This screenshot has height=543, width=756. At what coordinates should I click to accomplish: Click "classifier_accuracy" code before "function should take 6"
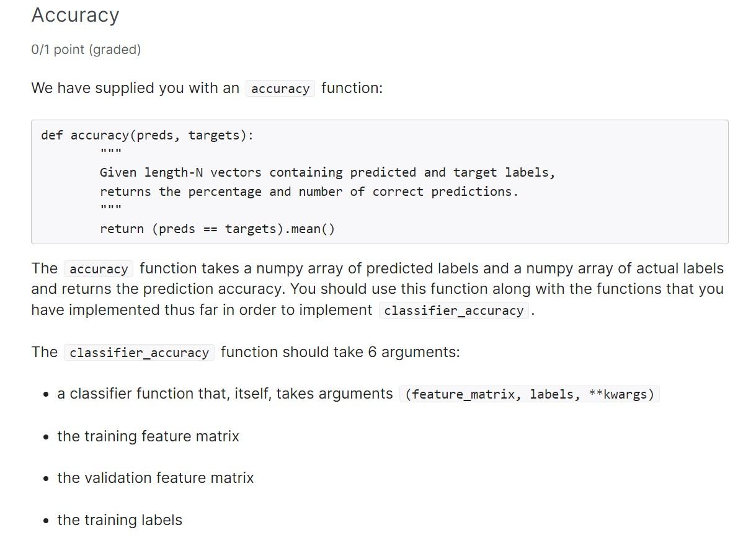click(139, 353)
